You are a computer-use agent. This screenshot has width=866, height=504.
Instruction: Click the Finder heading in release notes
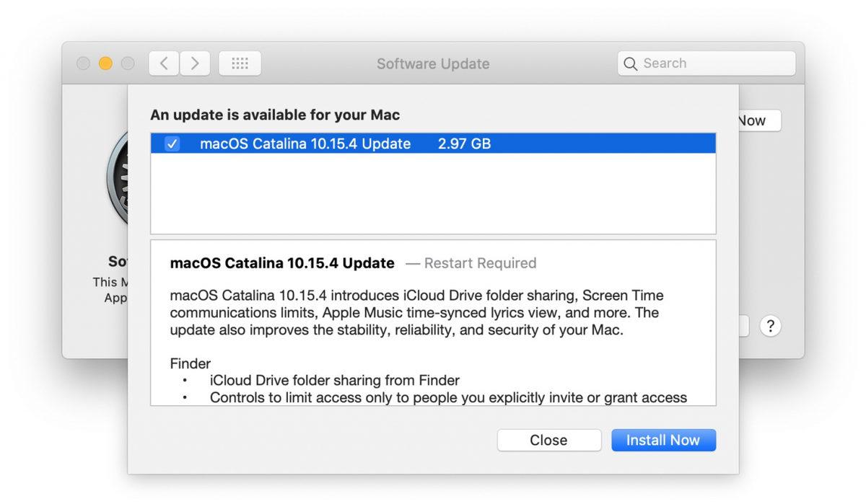point(190,363)
